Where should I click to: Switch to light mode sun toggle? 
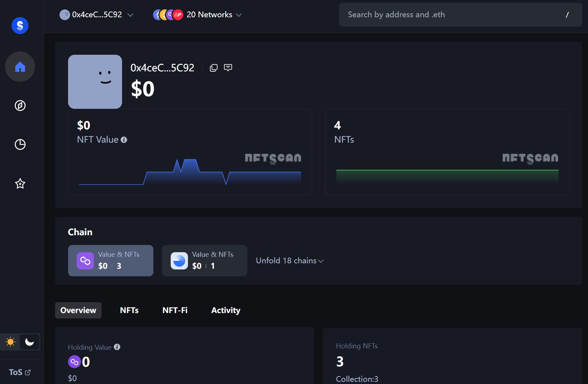[x=10, y=342]
